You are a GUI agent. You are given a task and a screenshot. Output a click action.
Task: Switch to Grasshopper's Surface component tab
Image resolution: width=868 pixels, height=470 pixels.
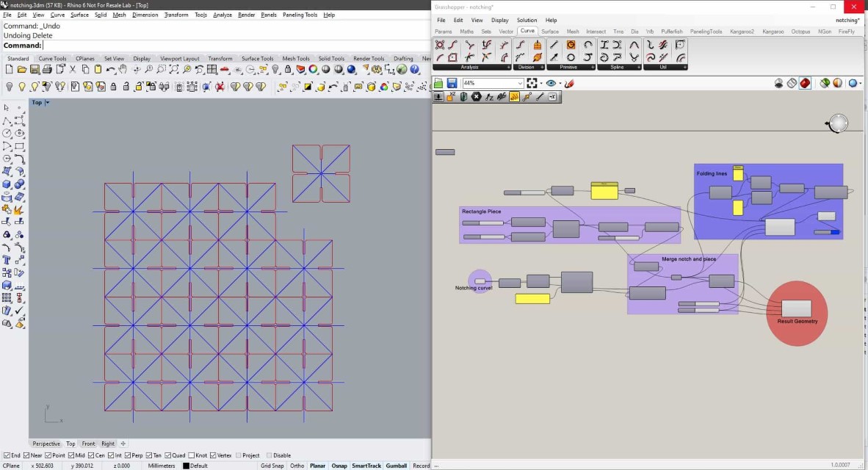pyautogui.click(x=550, y=32)
